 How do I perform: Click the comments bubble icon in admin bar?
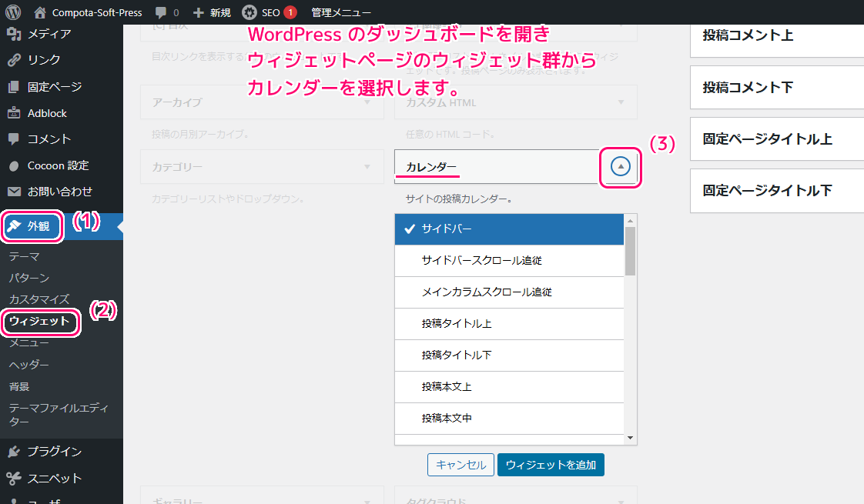(x=161, y=12)
